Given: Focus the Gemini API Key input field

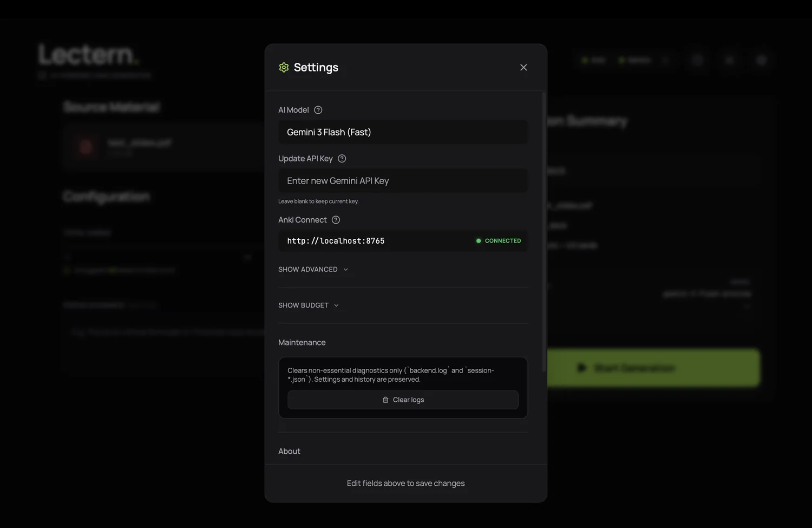Looking at the screenshot, I should 402,181.
